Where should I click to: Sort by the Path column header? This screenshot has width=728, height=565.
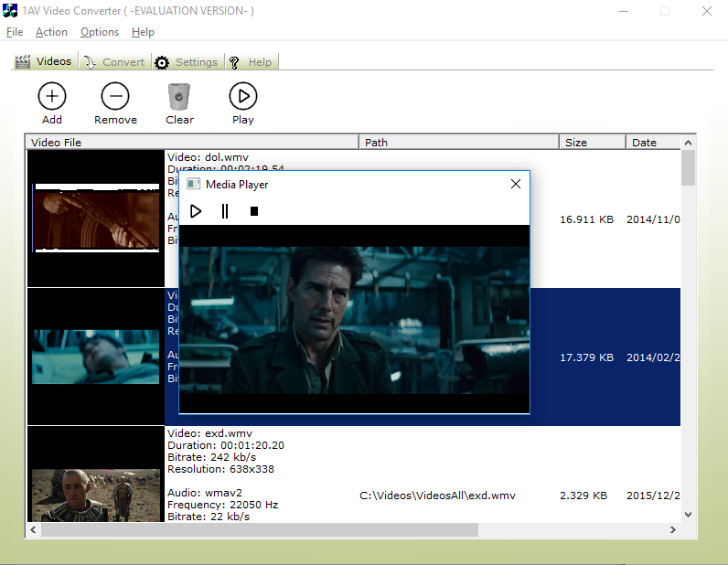click(x=459, y=143)
